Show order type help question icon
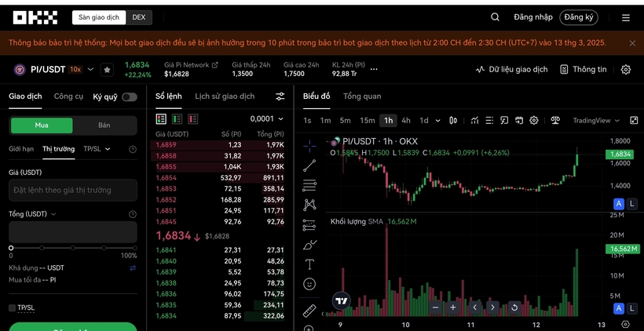 pos(133,149)
